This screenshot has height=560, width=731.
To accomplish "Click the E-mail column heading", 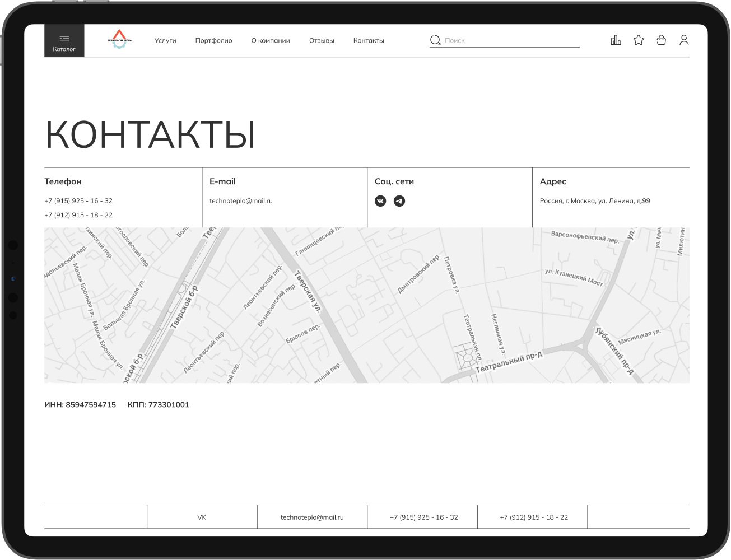I will point(222,181).
